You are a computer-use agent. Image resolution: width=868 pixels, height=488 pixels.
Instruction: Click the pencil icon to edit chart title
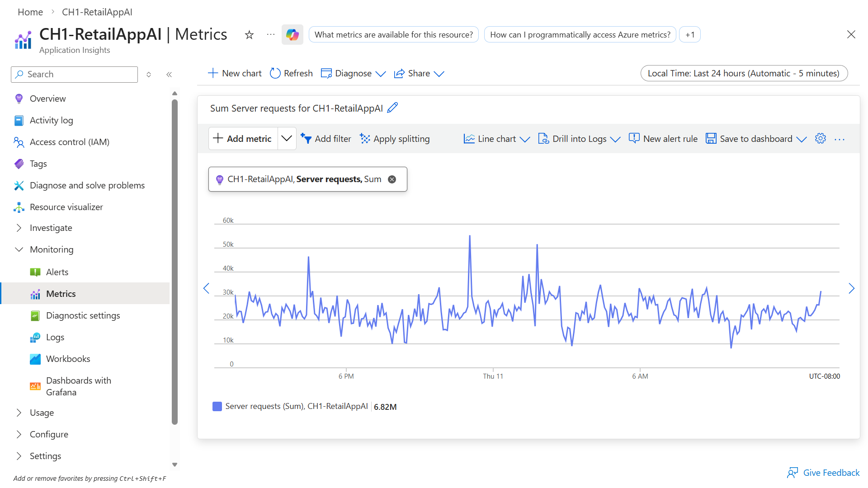[392, 108]
